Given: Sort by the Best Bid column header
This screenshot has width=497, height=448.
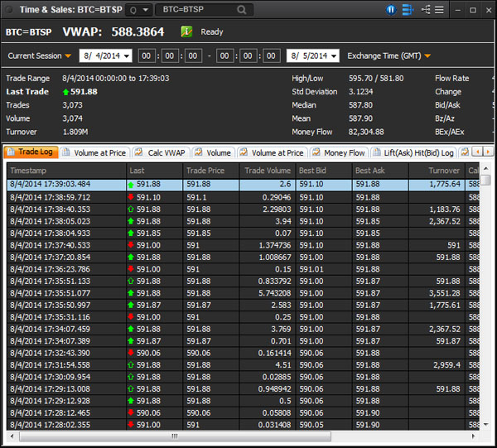Looking at the screenshot, I should 324,171.
